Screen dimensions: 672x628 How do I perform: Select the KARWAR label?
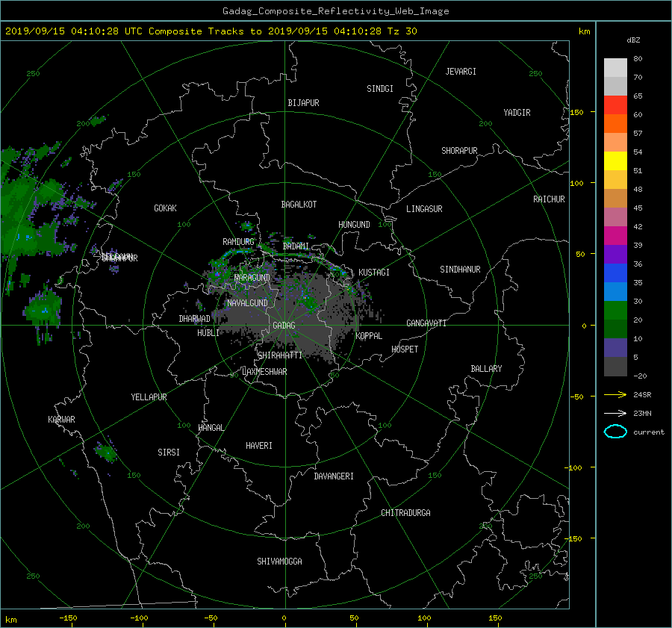(61, 420)
